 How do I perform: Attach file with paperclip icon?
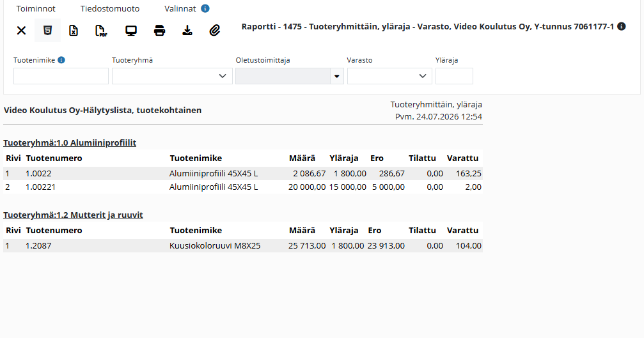click(x=215, y=31)
